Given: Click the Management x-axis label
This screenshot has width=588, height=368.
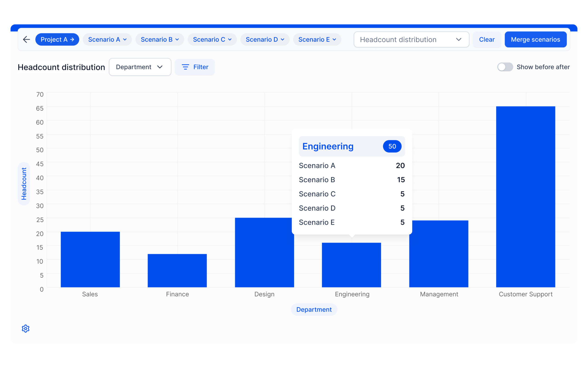Looking at the screenshot, I should point(439,294).
